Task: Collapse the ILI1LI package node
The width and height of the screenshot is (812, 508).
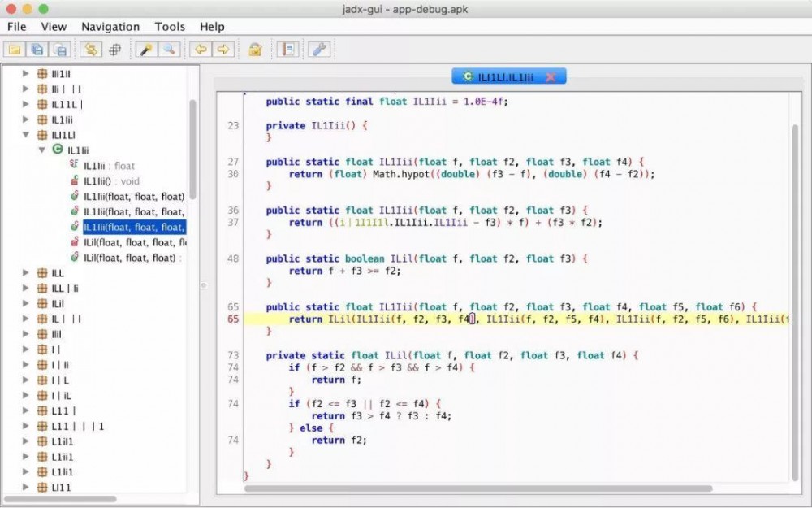Action: coord(25,135)
